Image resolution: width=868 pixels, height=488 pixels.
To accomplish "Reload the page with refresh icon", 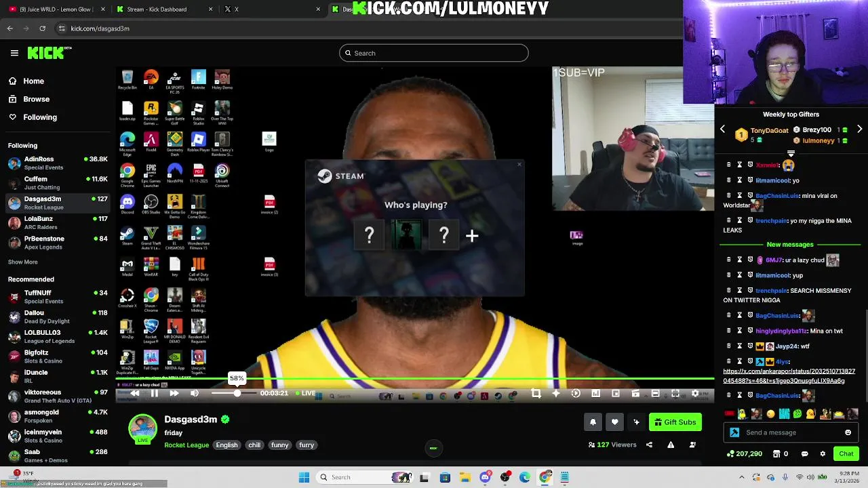I will pyautogui.click(x=43, y=28).
